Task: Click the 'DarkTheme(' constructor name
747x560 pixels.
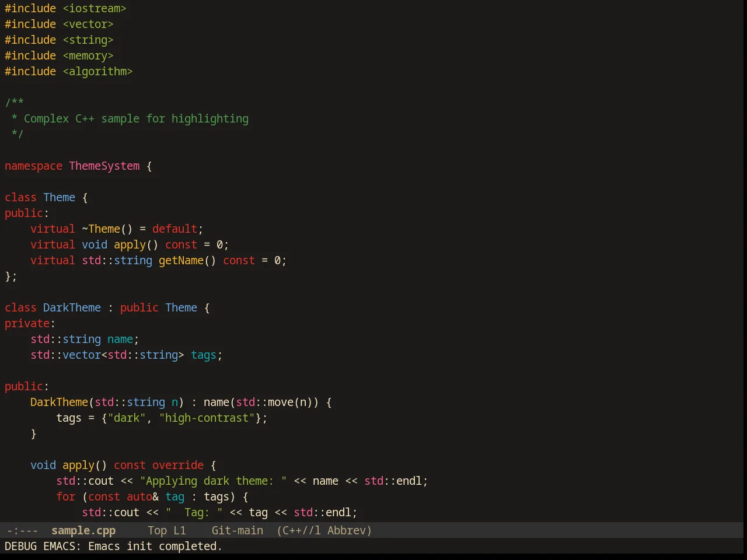Action: (x=62, y=402)
